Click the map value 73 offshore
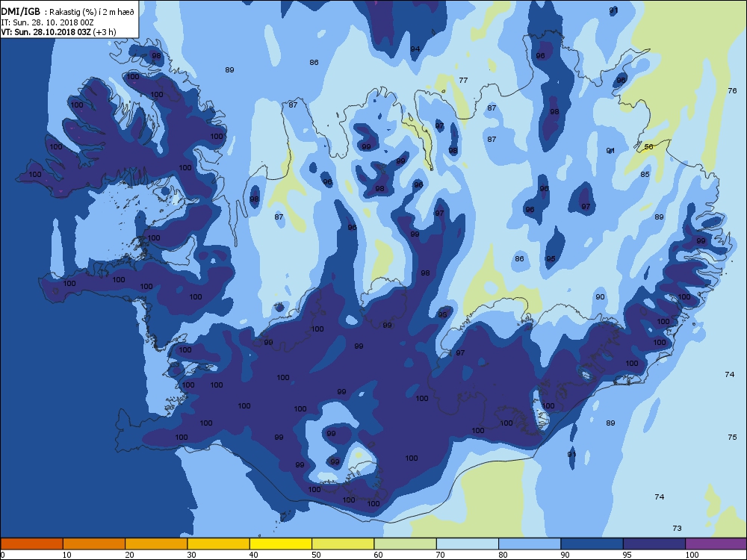 (677, 528)
